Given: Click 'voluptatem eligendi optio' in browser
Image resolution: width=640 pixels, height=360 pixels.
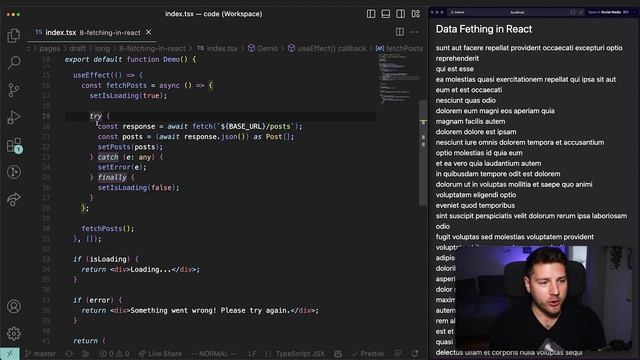Looking at the screenshot, I should pos(476,195).
